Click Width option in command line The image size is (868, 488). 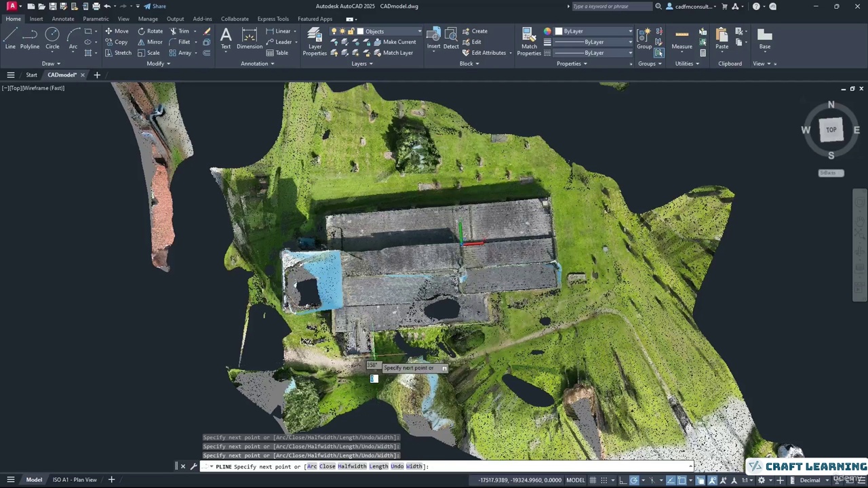pos(414,466)
